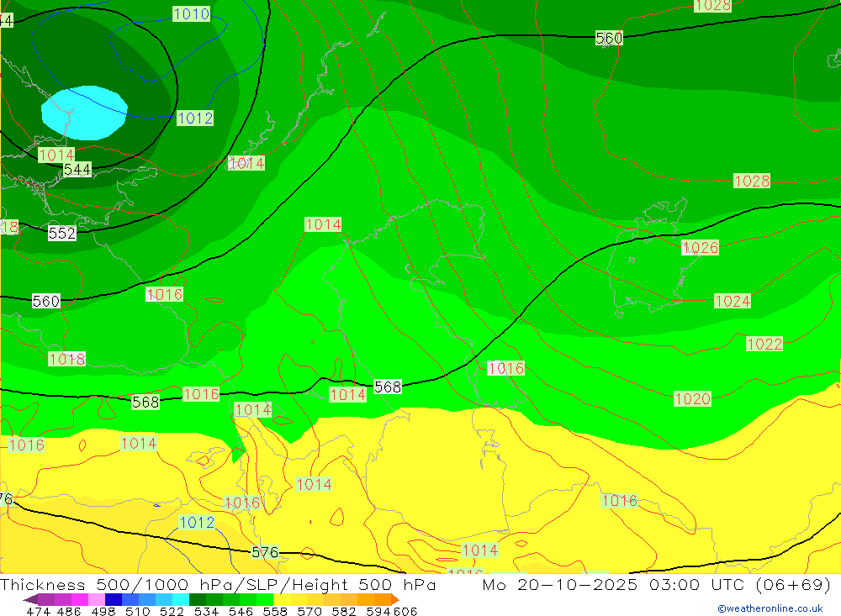Select the cyan legend swatch
841x616 pixels.
tap(181, 599)
